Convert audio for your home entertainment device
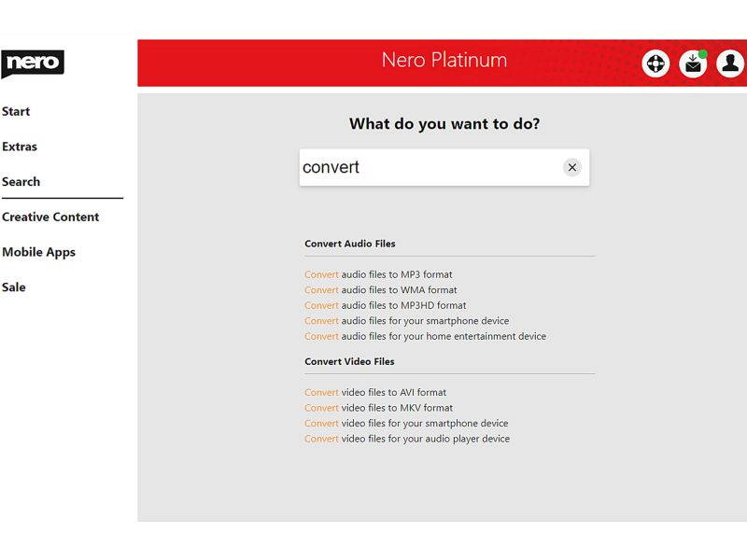The height and width of the screenshot is (560, 747). 424,336
